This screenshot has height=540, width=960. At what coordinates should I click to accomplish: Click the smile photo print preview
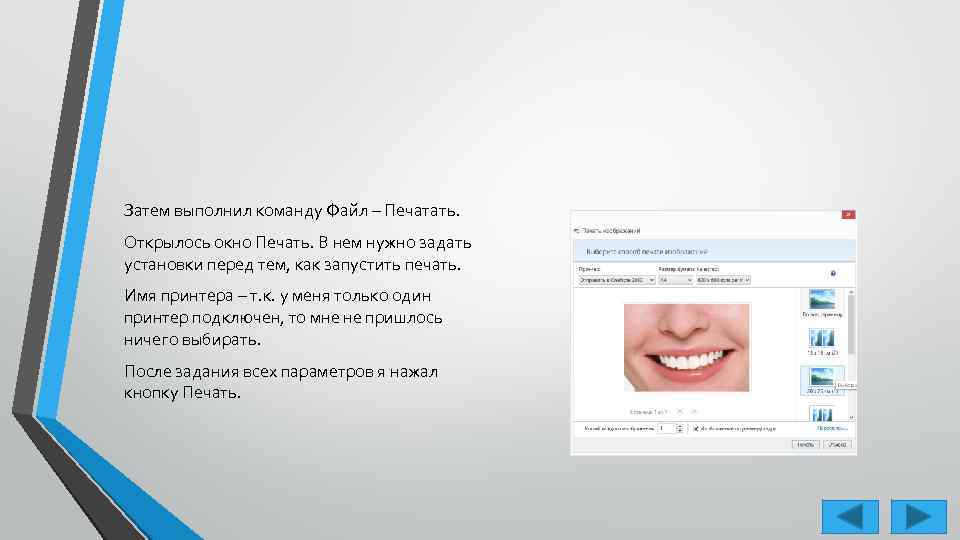tap(686, 347)
